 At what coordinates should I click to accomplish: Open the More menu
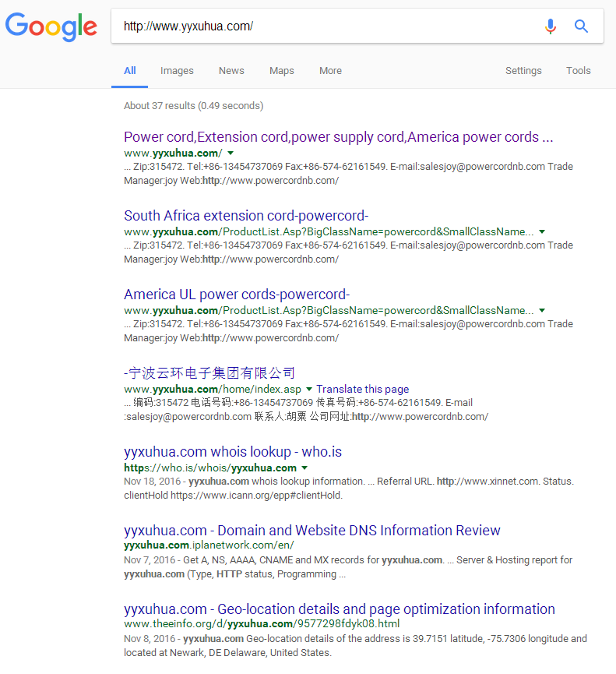click(330, 70)
